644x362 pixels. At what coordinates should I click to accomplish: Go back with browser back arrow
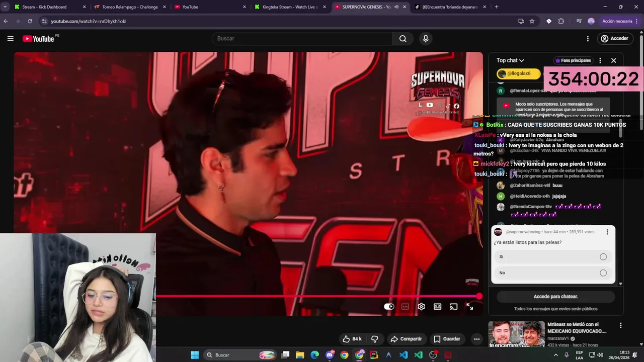tap(6, 21)
